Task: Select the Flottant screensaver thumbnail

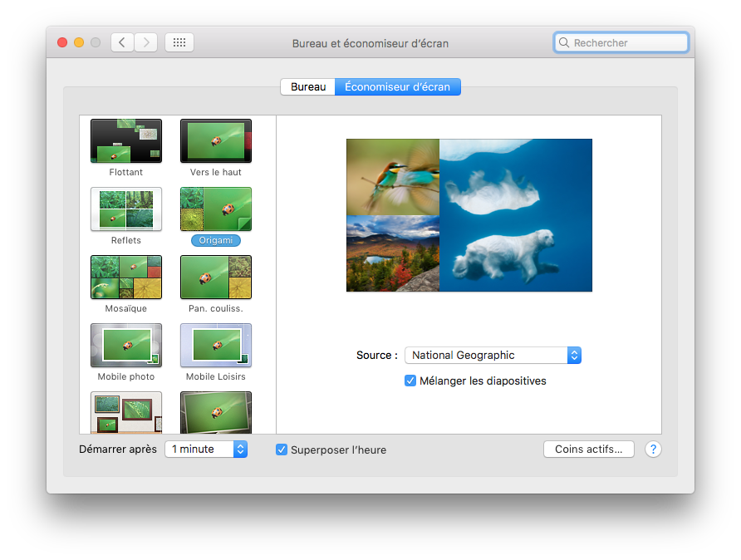Action: tap(126, 140)
